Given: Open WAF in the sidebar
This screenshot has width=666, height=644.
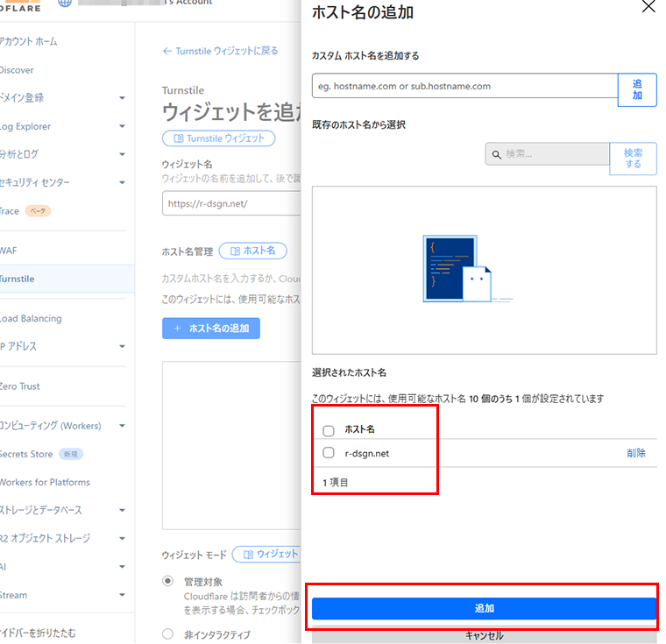Looking at the screenshot, I should coord(9,251).
